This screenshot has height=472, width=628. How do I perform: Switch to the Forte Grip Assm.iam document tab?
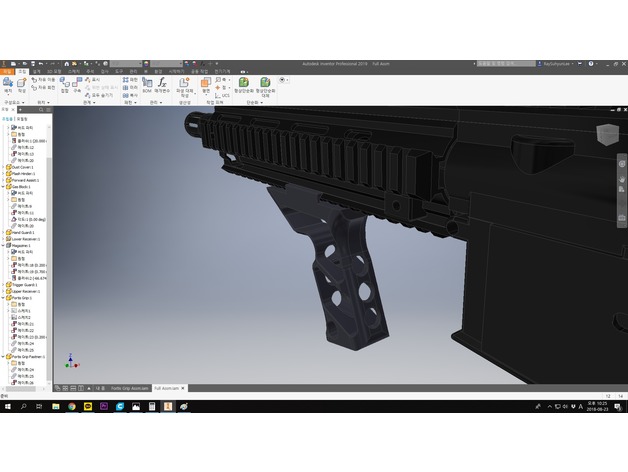[x=129, y=388]
